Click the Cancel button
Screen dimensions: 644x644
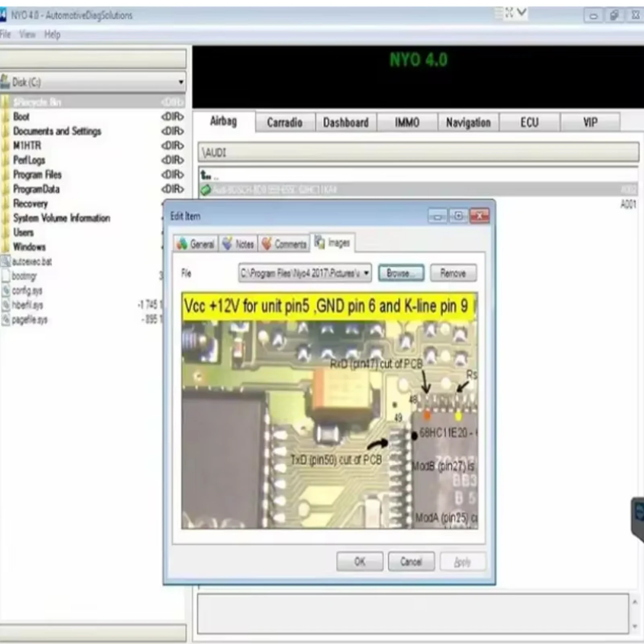click(x=411, y=561)
